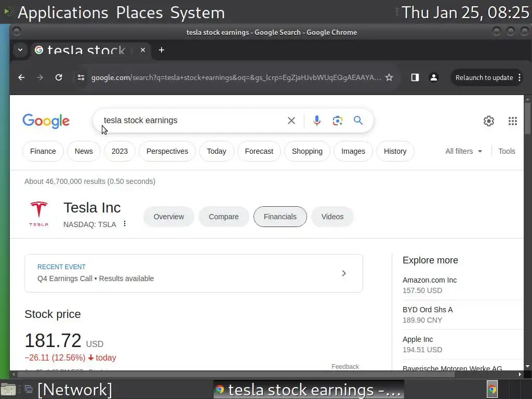532x399 pixels.
Task: Click the 181.72 stock price value
Action: click(x=53, y=340)
